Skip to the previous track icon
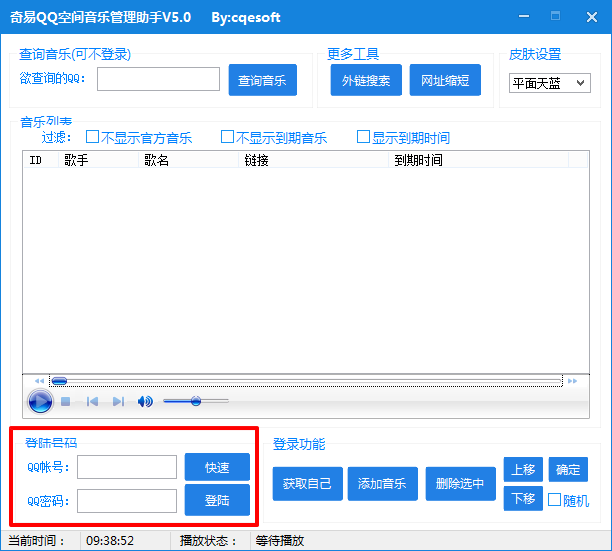The image size is (612, 551). tap(92, 401)
